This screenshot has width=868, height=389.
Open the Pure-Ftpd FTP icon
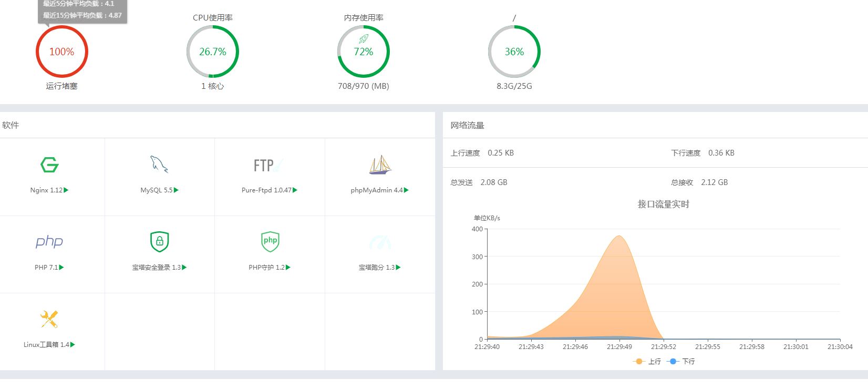pyautogui.click(x=268, y=166)
